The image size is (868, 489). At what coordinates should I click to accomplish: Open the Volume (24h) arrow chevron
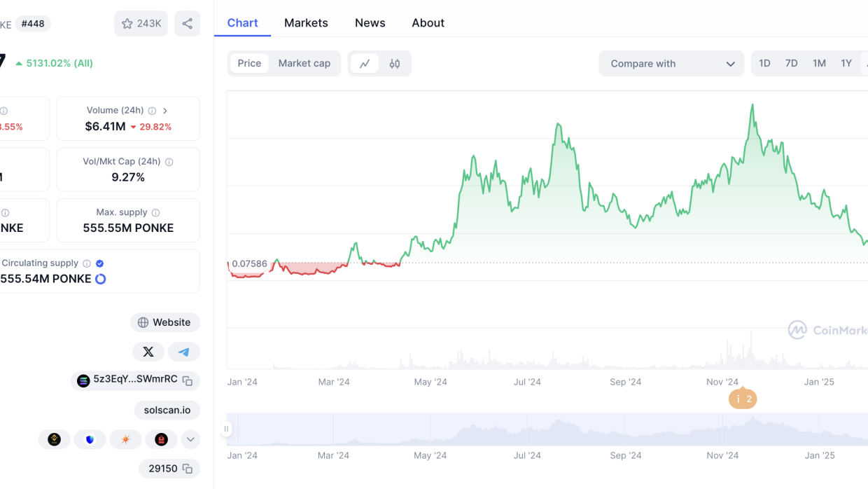pos(165,111)
